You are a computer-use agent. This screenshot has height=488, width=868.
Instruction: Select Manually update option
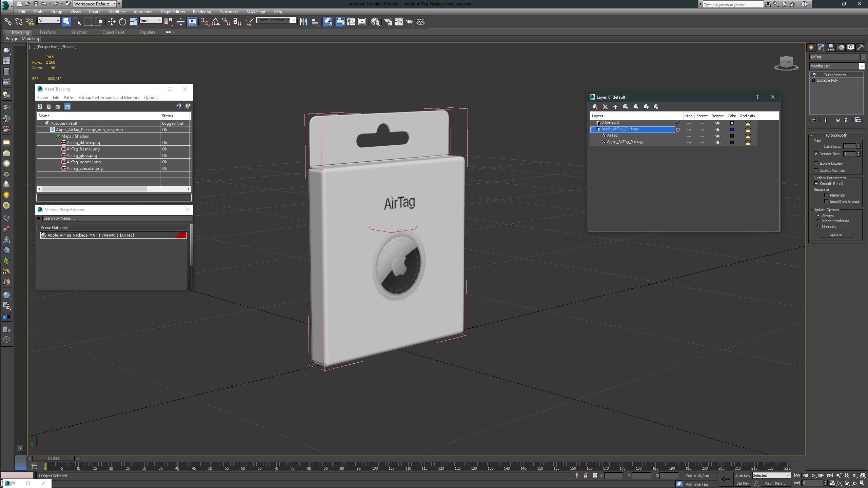click(x=818, y=227)
